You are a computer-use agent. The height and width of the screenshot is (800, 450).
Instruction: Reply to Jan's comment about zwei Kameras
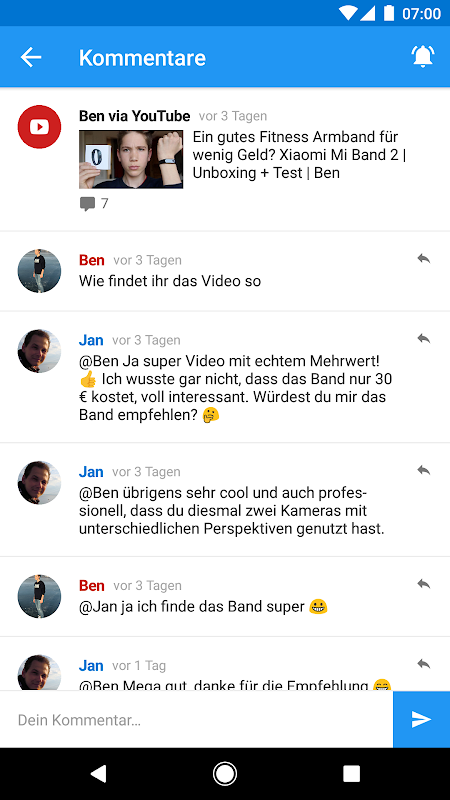tap(423, 470)
